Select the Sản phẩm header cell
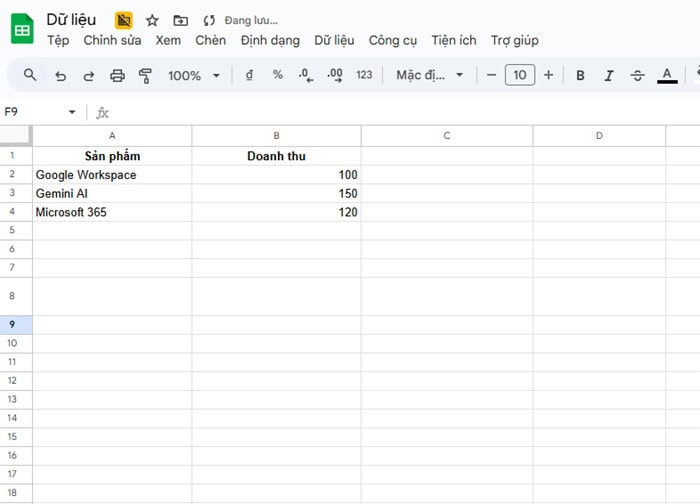 (x=112, y=156)
